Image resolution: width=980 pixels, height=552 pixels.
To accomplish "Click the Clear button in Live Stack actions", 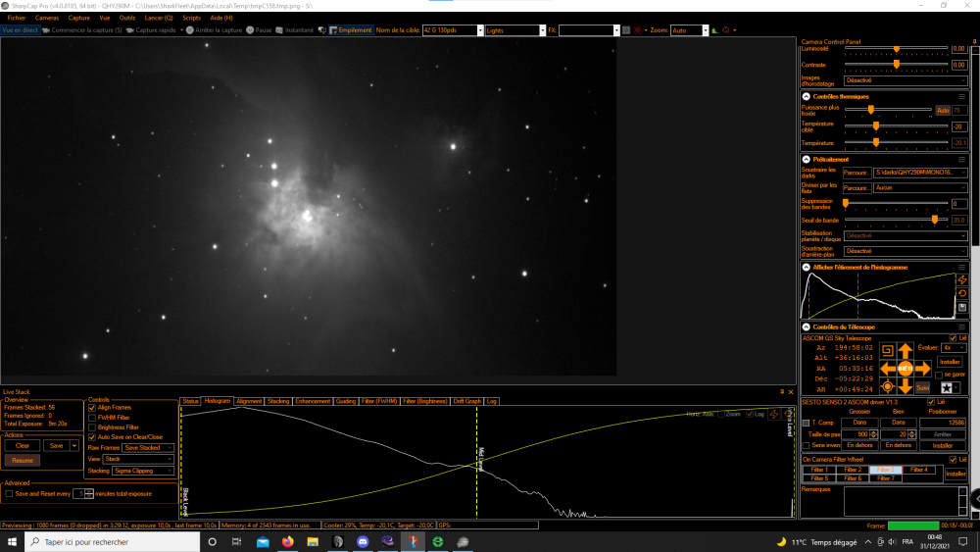I will click(x=23, y=446).
